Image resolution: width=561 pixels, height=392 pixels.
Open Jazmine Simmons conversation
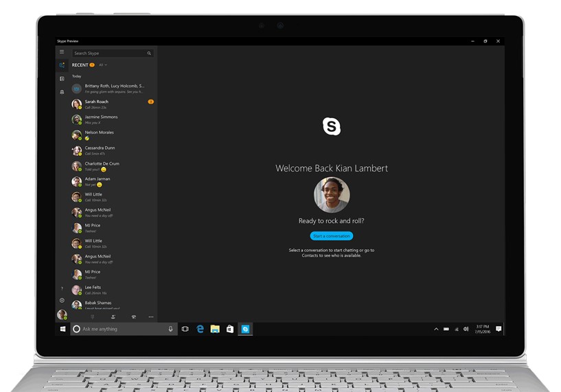[x=113, y=119]
